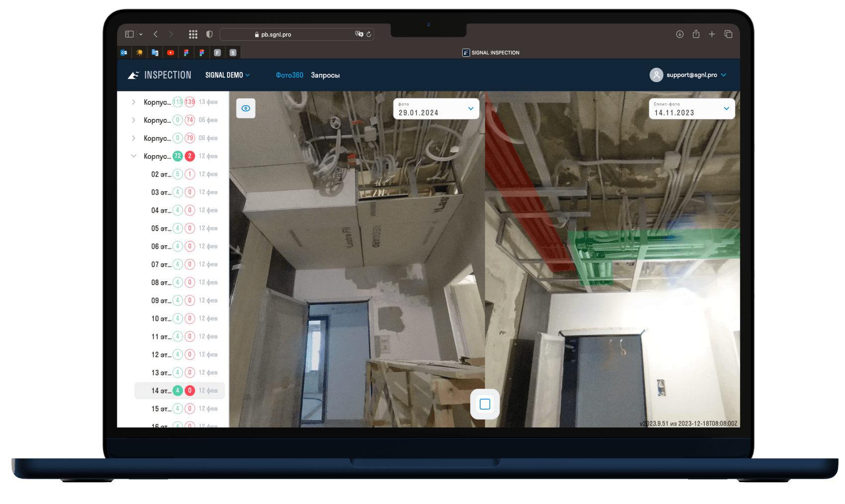Show the Safari downloads icon
845x504 pixels.
pos(679,34)
